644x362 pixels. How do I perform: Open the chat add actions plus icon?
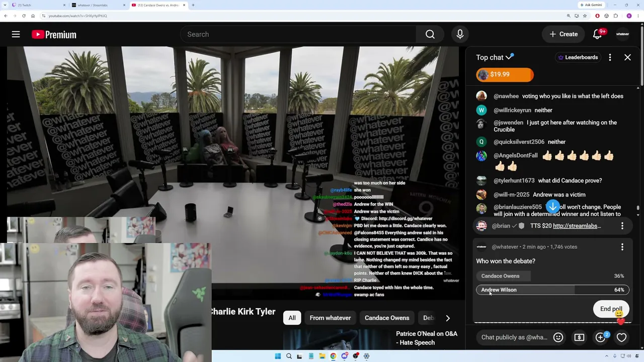coord(600,337)
